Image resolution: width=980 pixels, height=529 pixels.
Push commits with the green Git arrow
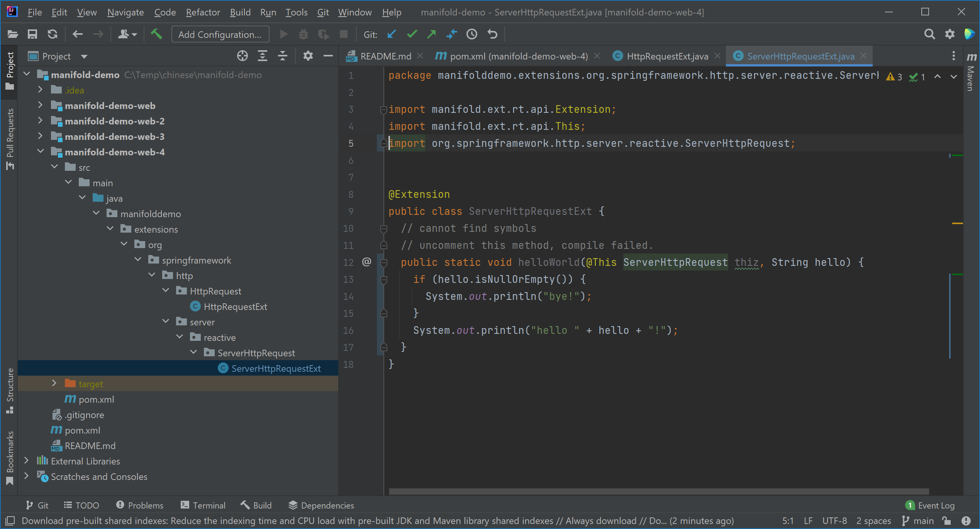(431, 34)
